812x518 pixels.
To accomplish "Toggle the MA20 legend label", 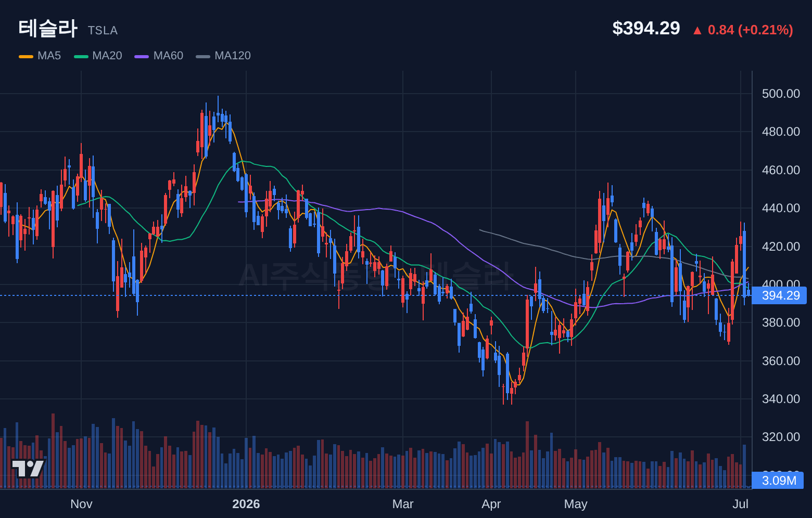I will point(107,56).
